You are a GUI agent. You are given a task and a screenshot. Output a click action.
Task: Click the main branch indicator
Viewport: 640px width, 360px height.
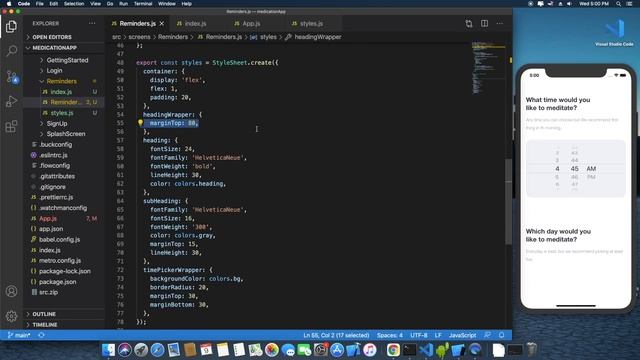pyautogui.click(x=19, y=335)
